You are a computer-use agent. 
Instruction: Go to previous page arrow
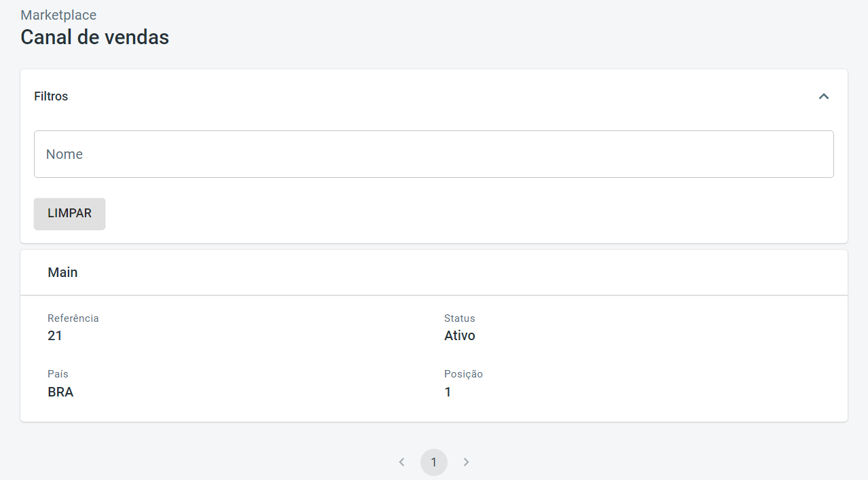click(401, 462)
